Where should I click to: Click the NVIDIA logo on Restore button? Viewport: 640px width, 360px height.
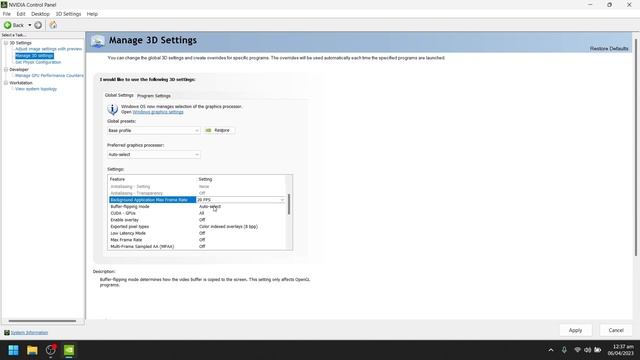coord(208,130)
